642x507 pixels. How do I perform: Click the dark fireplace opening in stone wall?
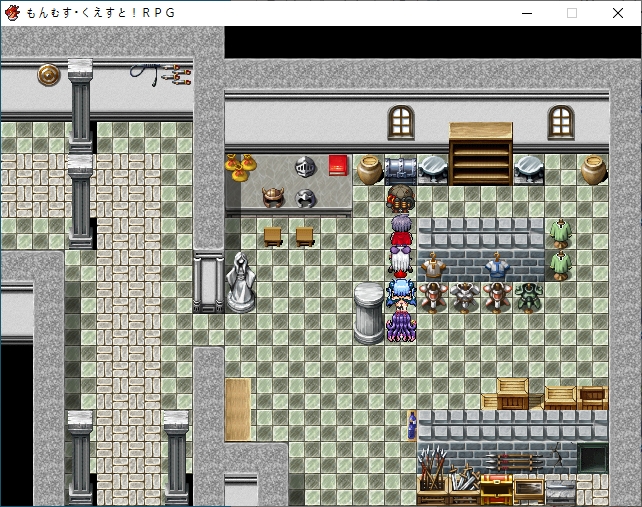pyautogui.click(x=592, y=458)
